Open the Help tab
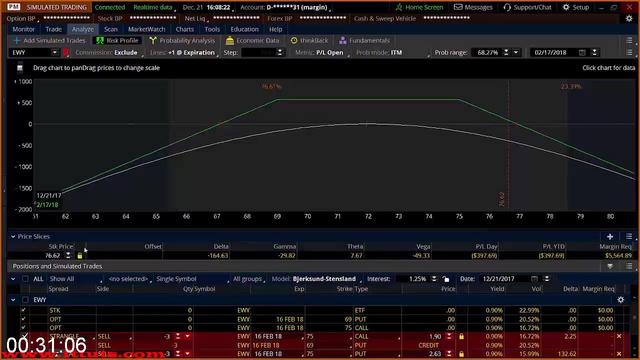This screenshot has height=360, width=640. click(276, 29)
